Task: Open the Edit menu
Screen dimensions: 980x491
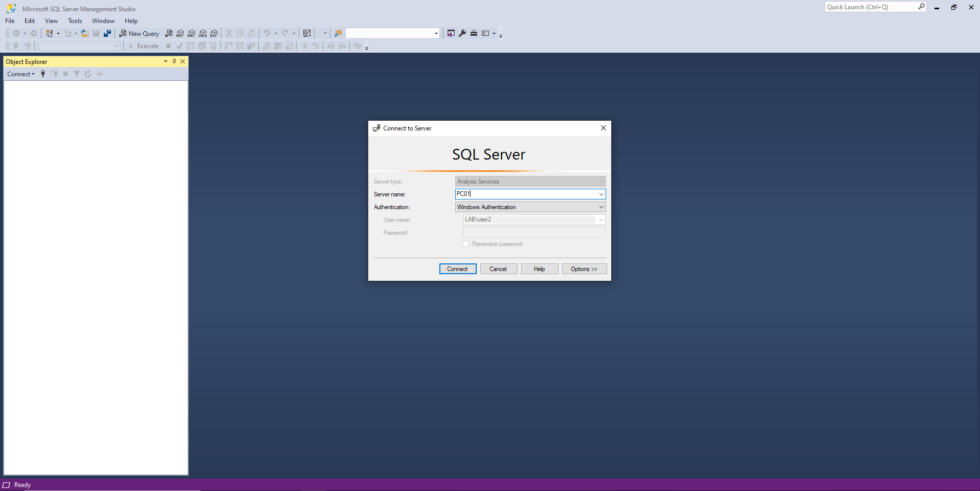Action: pyautogui.click(x=30, y=21)
